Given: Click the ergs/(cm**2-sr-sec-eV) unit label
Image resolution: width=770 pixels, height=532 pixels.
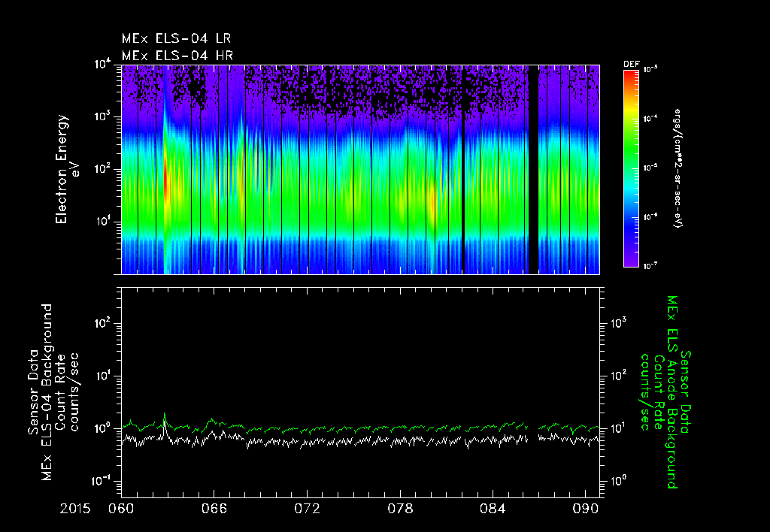Looking at the screenshot, I should tap(678, 168).
